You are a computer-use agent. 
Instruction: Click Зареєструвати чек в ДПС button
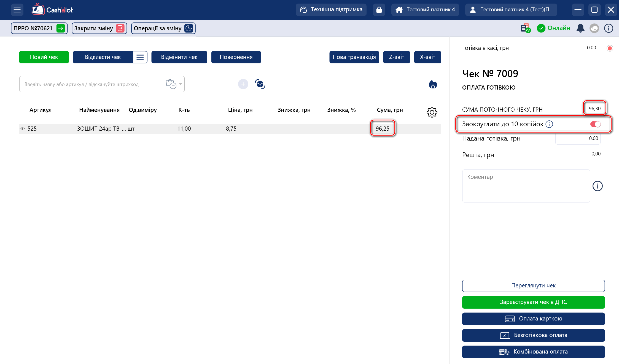pos(533,302)
